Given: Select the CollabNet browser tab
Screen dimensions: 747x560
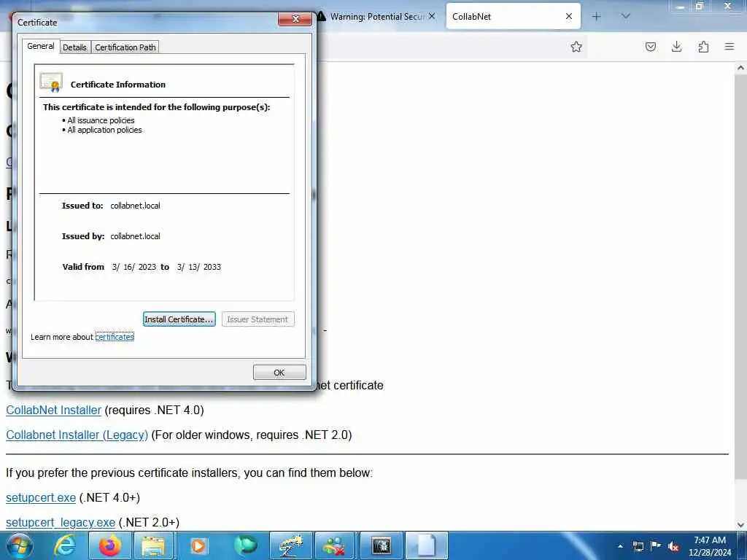Looking at the screenshot, I should click(x=513, y=16).
